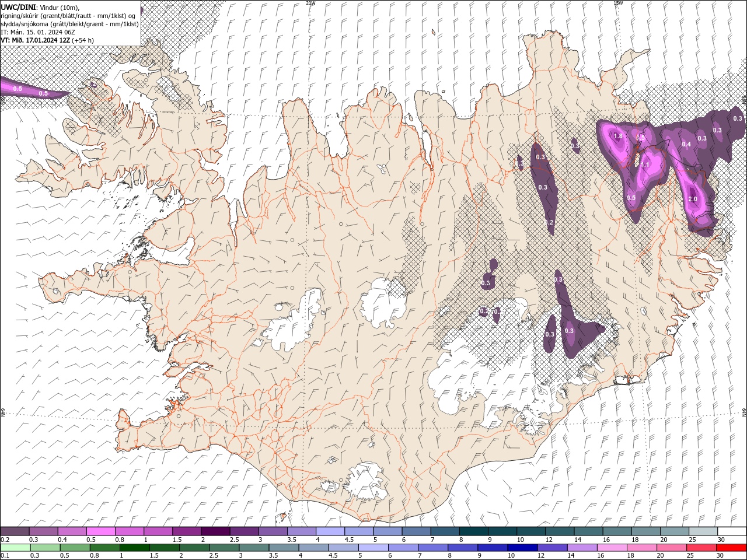This screenshot has width=747, height=560.
Task: Select the steel blue 6 swatch, upper scale
Action: pos(416,531)
